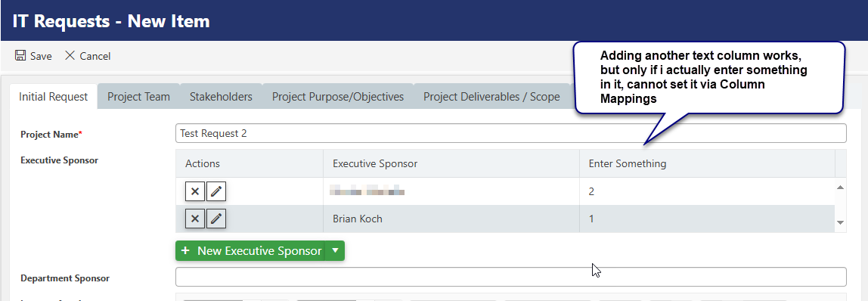Click the Project Name input field
The height and width of the screenshot is (301, 868).
[511, 133]
